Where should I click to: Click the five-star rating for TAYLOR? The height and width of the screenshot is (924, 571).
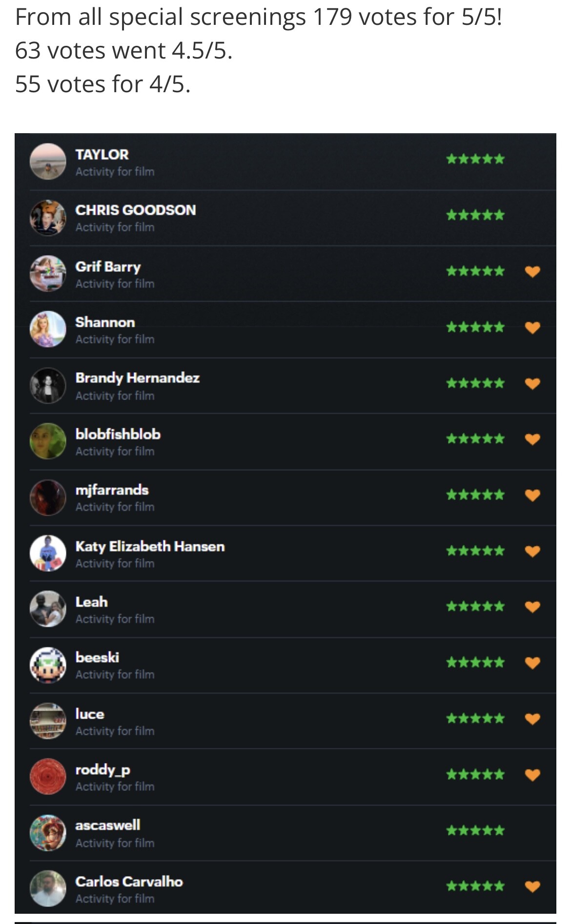point(475,159)
